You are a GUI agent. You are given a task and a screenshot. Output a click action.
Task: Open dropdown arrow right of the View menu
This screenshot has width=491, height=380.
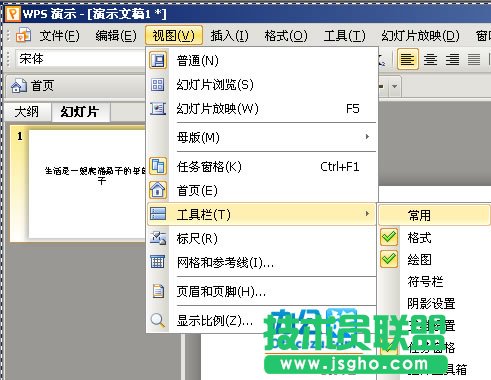395,86
